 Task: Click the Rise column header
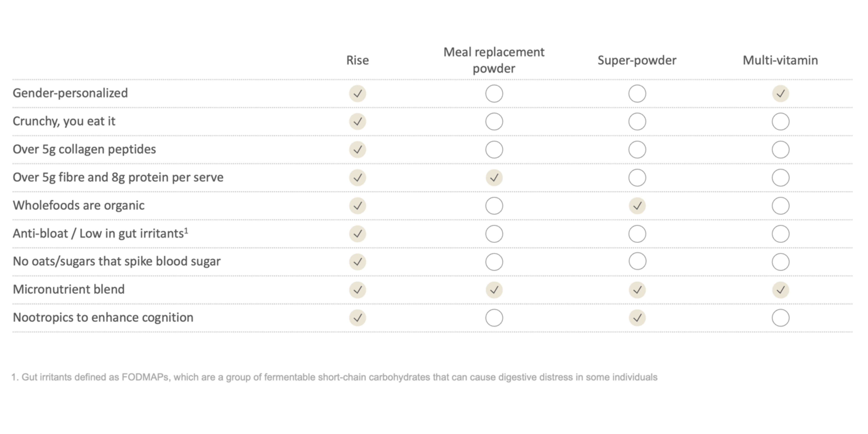358,60
